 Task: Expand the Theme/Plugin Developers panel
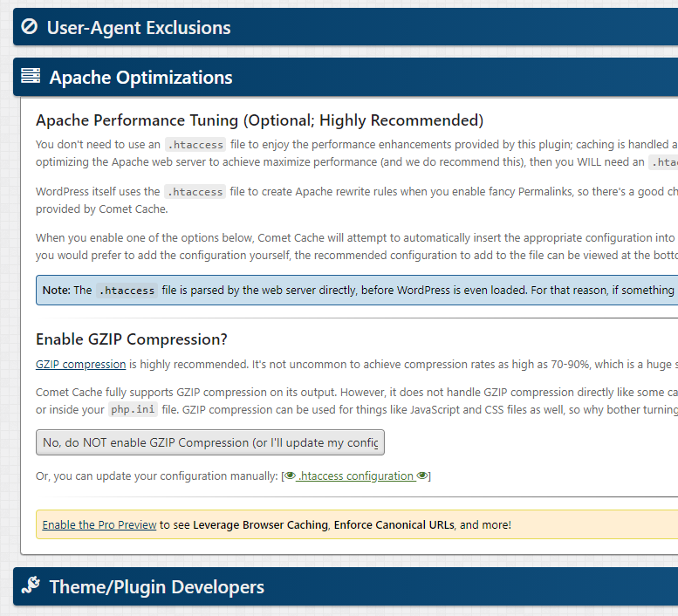tap(346, 586)
